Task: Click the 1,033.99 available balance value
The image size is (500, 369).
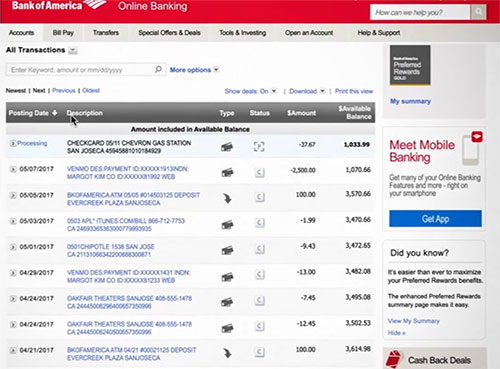Action: tap(357, 144)
